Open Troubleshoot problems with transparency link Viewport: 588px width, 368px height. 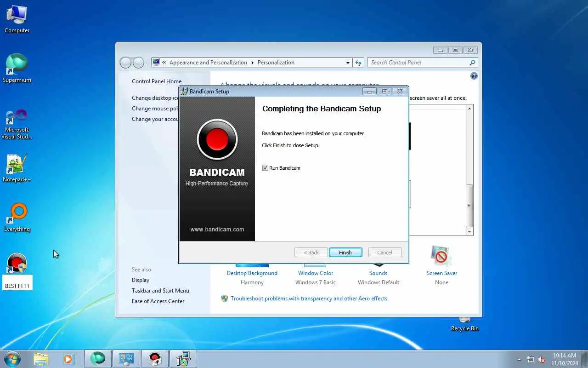point(309,299)
